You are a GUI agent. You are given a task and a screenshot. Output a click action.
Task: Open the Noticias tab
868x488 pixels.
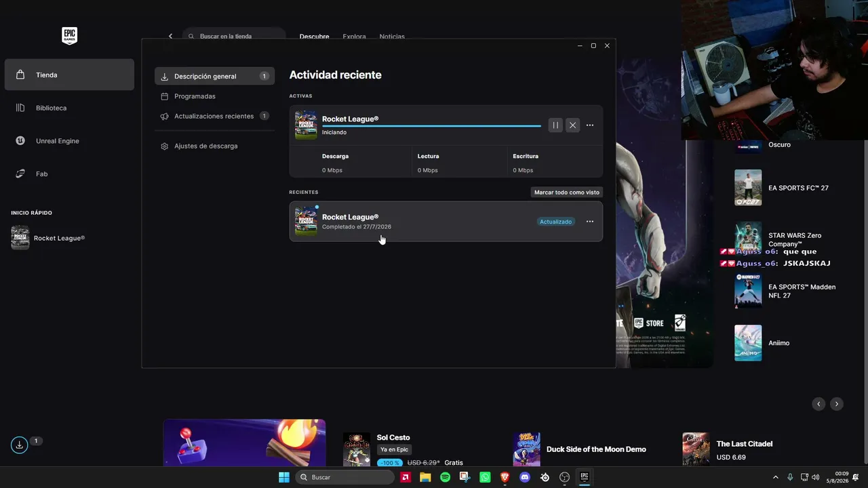tap(392, 37)
